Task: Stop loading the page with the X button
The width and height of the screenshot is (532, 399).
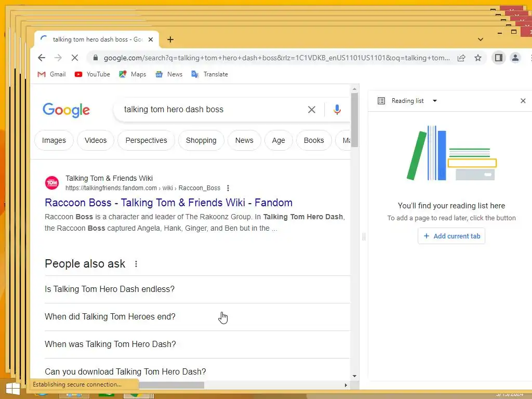Action: click(x=75, y=58)
